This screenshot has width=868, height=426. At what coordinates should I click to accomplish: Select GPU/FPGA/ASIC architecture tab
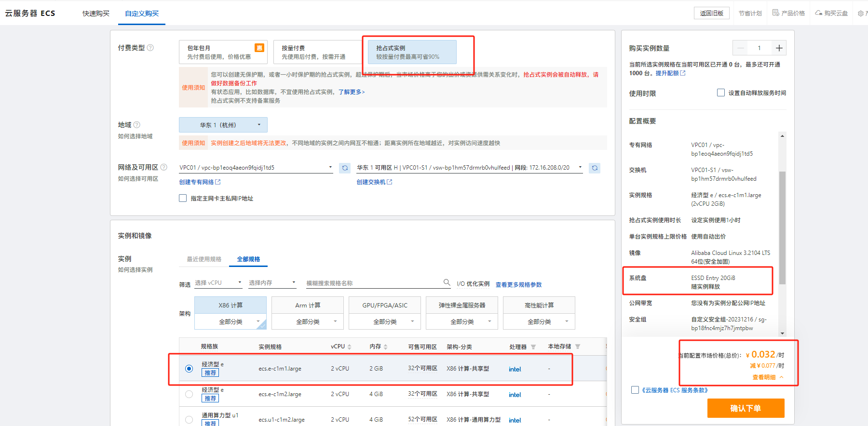coord(385,306)
